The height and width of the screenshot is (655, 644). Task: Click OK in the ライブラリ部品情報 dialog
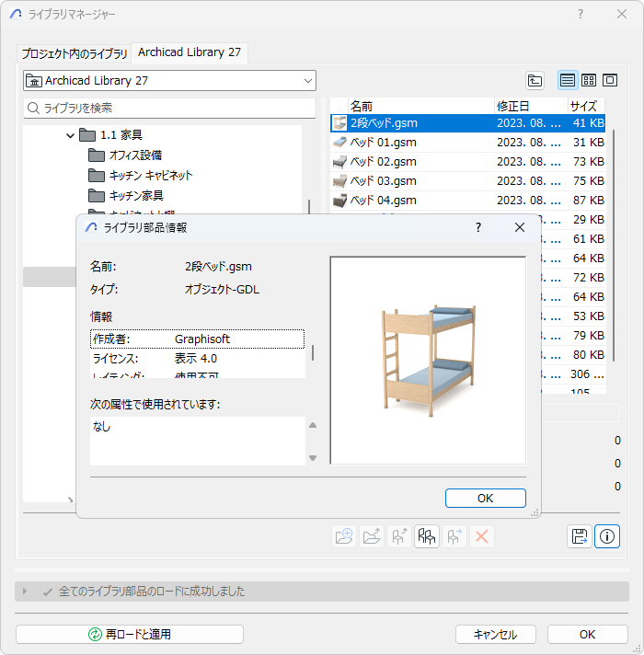tap(485, 498)
